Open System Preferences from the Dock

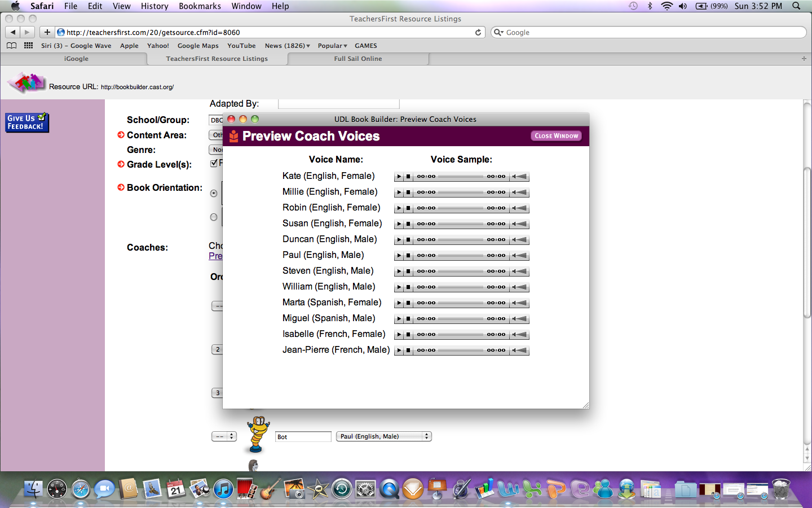[365, 489]
